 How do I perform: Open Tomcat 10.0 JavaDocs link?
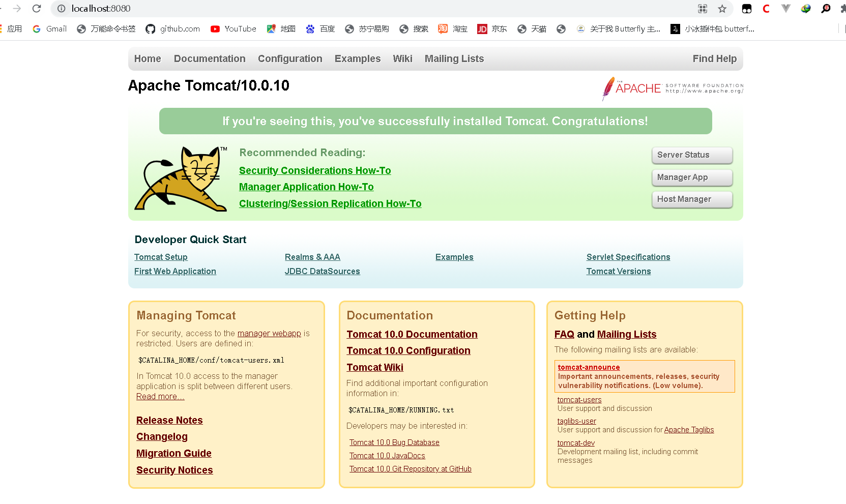pyautogui.click(x=387, y=456)
